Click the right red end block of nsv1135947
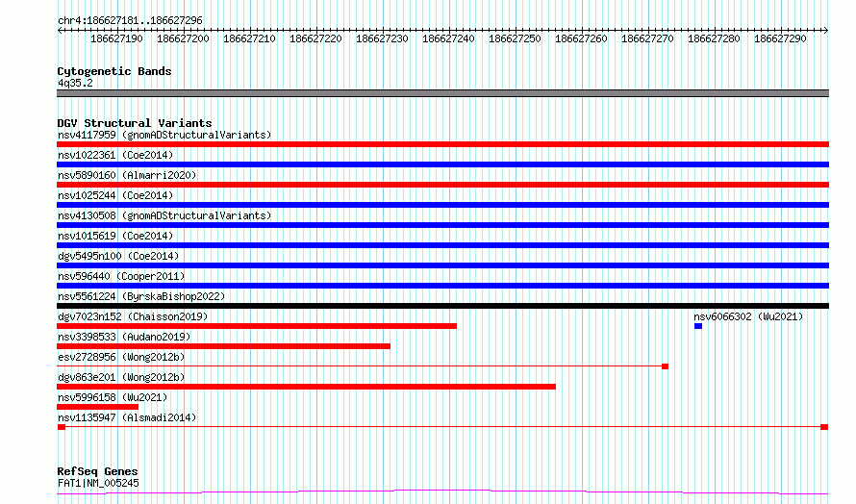The width and height of the screenshot is (856, 504). (x=824, y=427)
